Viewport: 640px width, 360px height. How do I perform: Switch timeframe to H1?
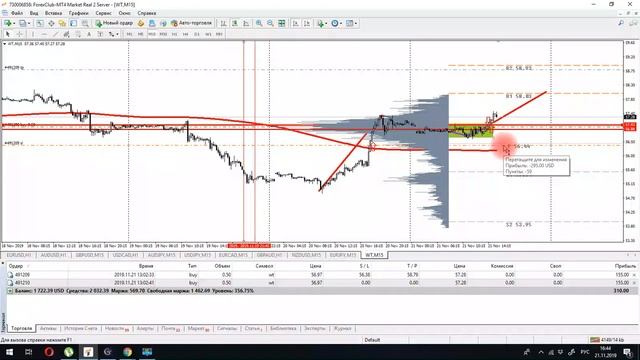174,34
